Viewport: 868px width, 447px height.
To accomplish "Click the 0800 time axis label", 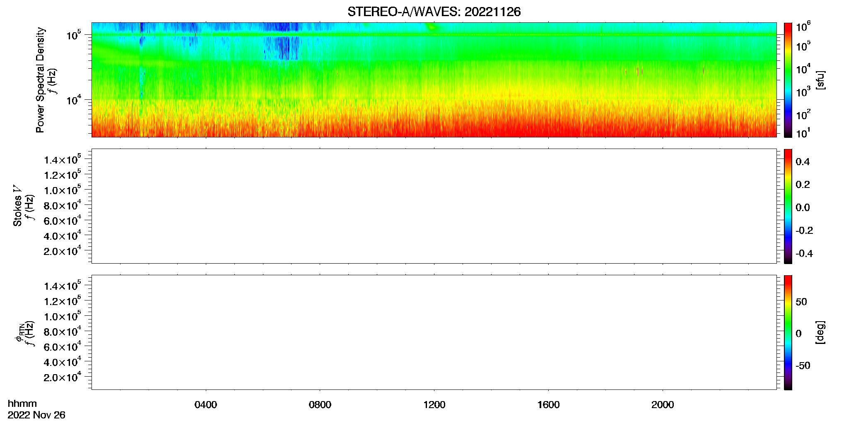I will coord(320,405).
